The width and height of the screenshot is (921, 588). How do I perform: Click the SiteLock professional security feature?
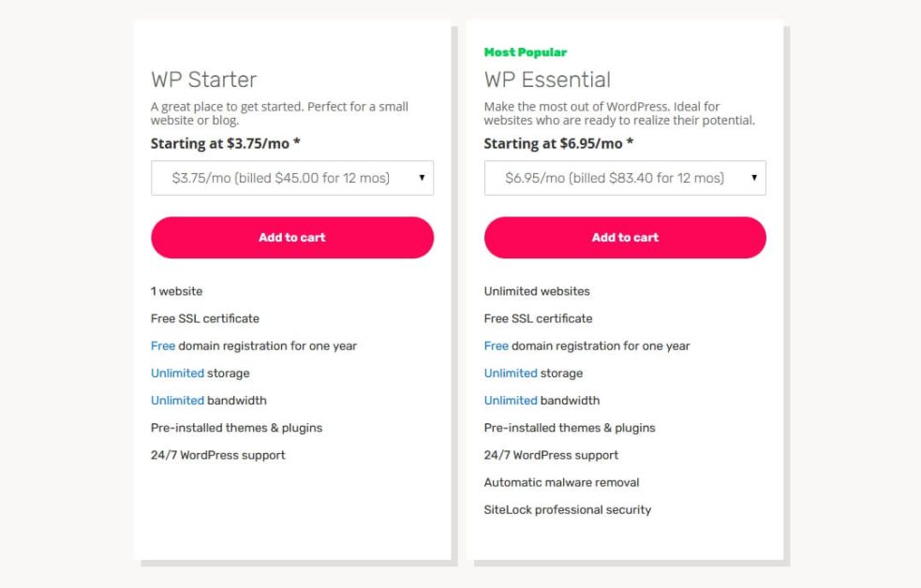pos(567,509)
